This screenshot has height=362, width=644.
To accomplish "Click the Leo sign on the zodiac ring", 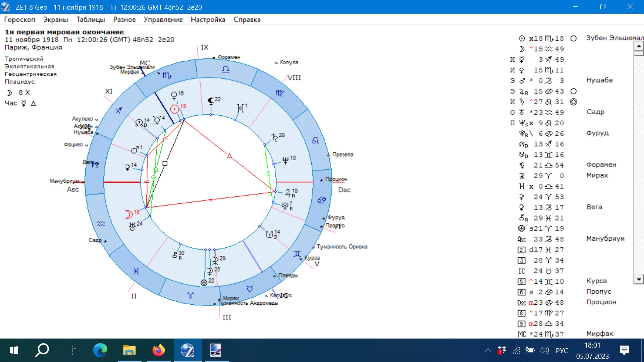I will [315, 140].
